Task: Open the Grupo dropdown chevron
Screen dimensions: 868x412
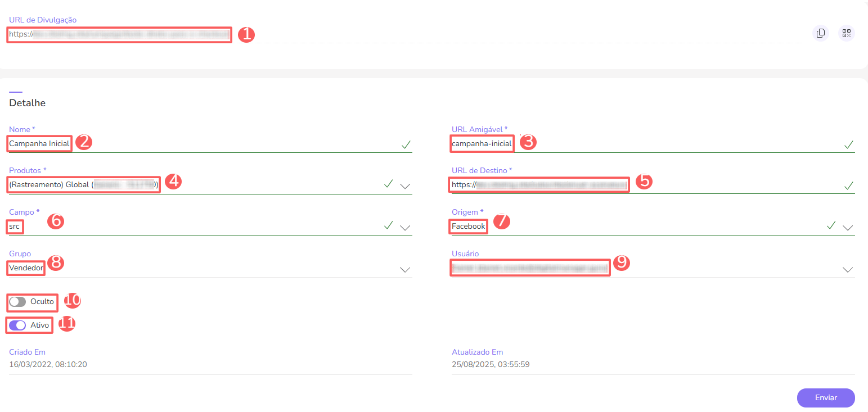Action: [405, 270]
